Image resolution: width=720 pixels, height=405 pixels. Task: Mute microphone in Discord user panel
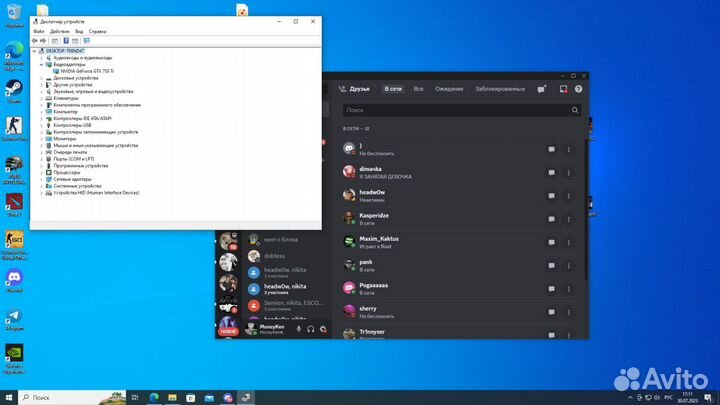click(x=298, y=329)
